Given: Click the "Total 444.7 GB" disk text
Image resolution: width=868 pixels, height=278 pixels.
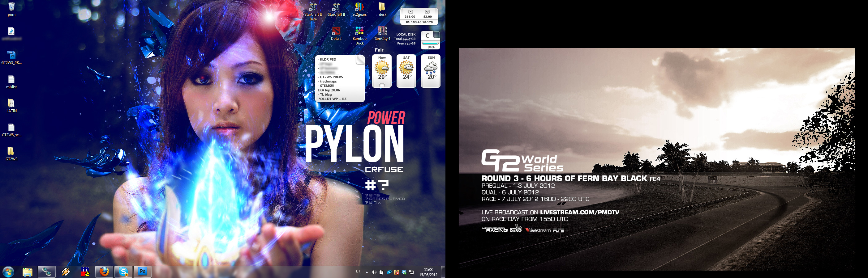Looking at the screenshot, I should [405, 39].
